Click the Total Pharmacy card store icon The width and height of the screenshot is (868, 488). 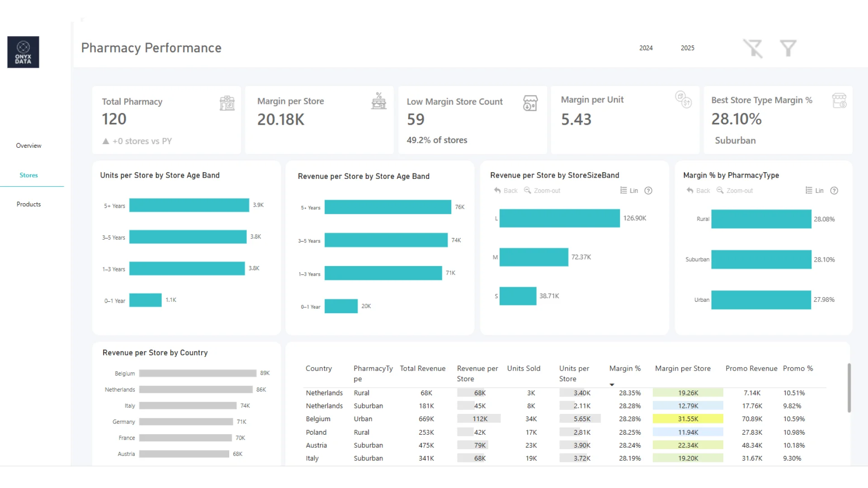click(227, 103)
